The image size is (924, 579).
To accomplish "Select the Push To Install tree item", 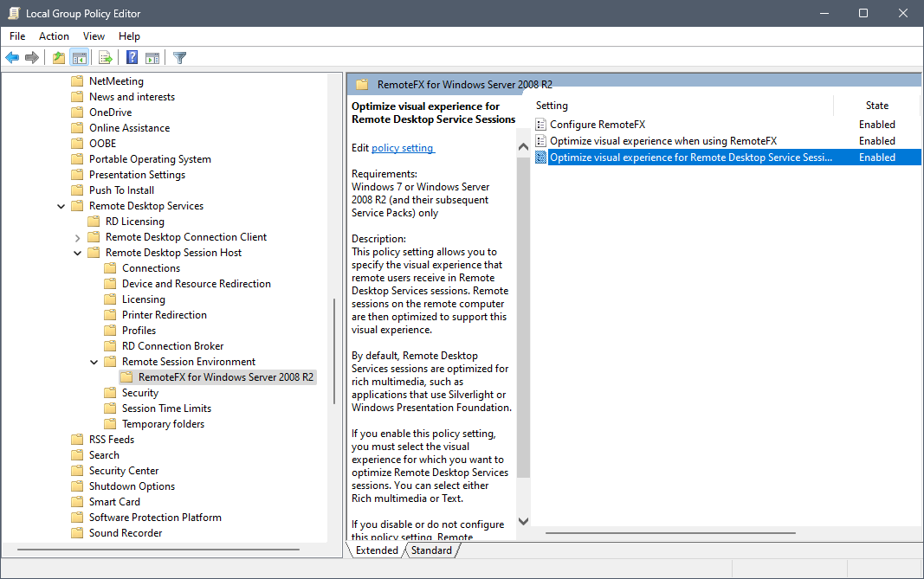I will click(121, 190).
